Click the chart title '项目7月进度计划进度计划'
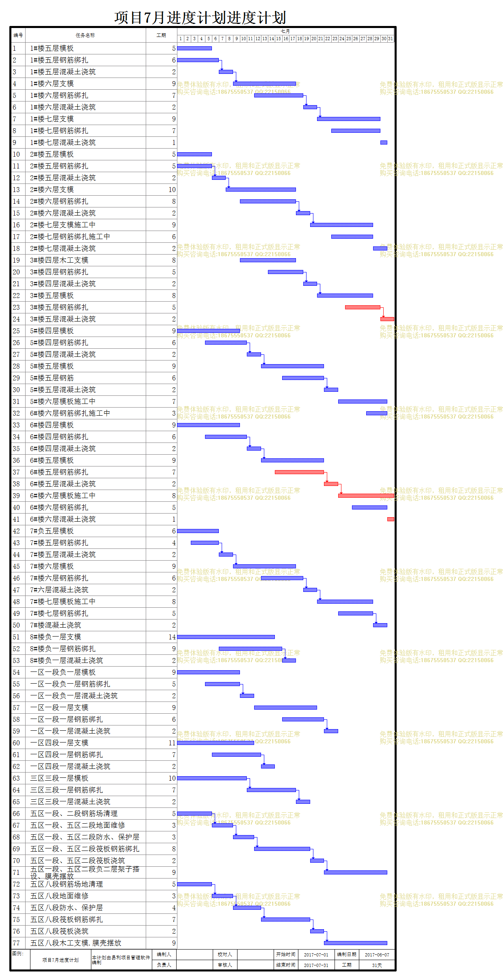Image resolution: width=503 pixels, height=980 pixels. (x=200, y=17)
